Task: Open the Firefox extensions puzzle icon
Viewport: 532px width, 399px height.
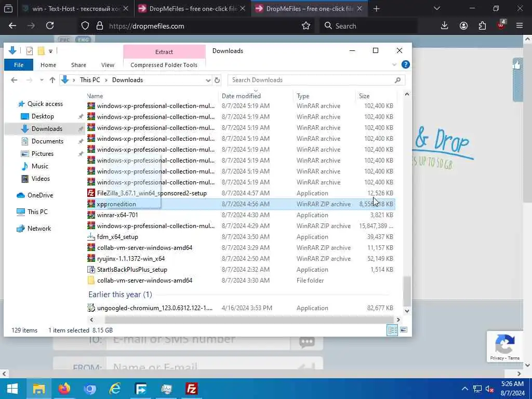Action: (482, 26)
